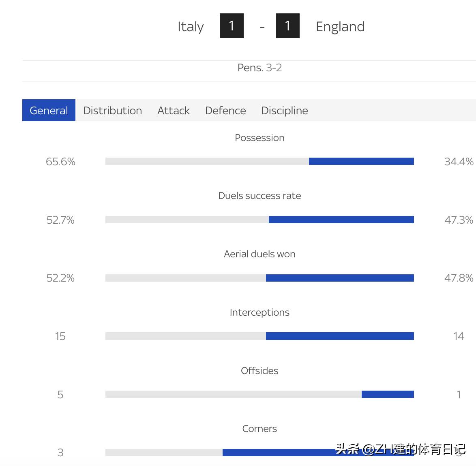
Task: Click the Pens. 3-2 result text
Action: click(x=259, y=68)
